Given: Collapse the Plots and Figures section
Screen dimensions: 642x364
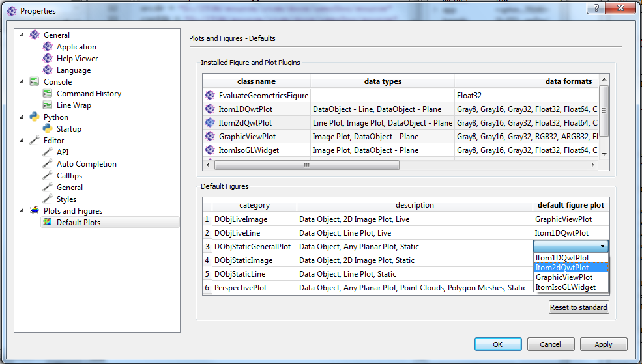Looking at the screenshot, I should (x=22, y=211).
